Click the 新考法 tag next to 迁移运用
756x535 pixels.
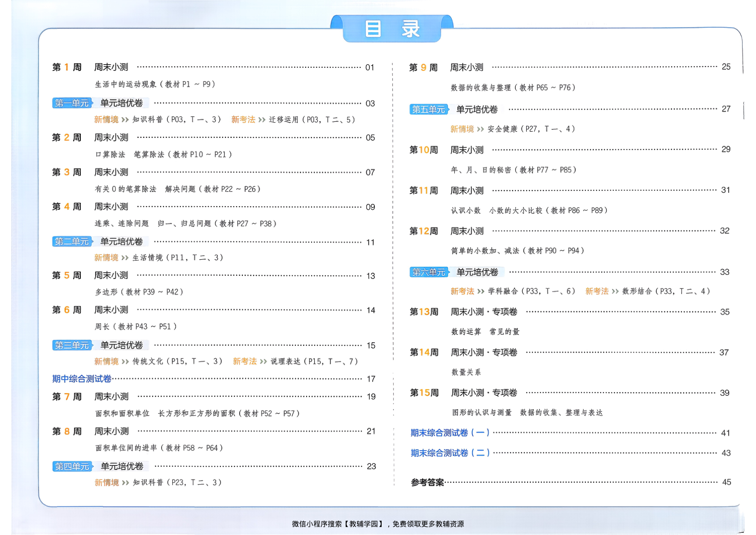click(x=243, y=119)
